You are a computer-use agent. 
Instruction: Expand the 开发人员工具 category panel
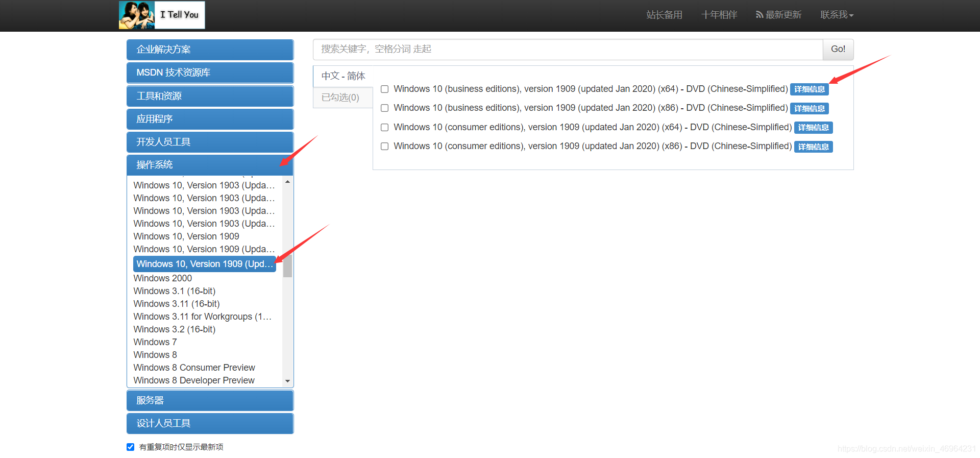pos(210,142)
